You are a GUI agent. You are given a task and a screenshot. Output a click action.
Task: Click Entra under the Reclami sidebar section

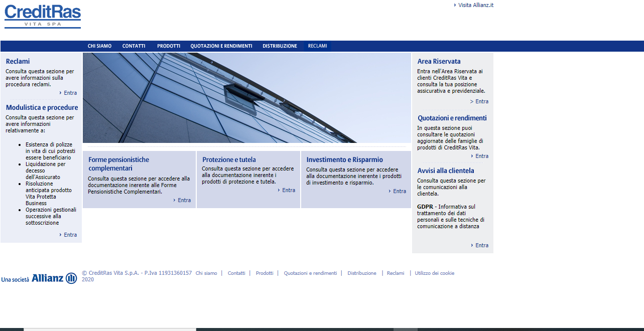click(70, 93)
